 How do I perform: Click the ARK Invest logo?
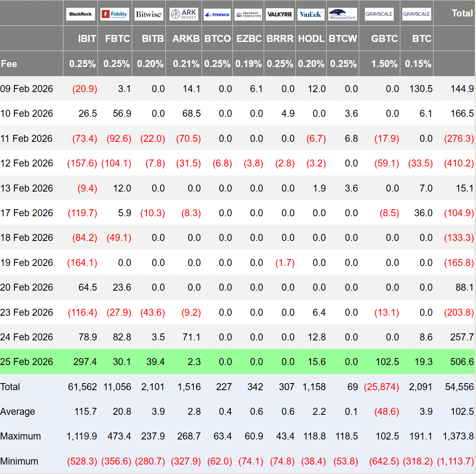pyautogui.click(x=183, y=14)
